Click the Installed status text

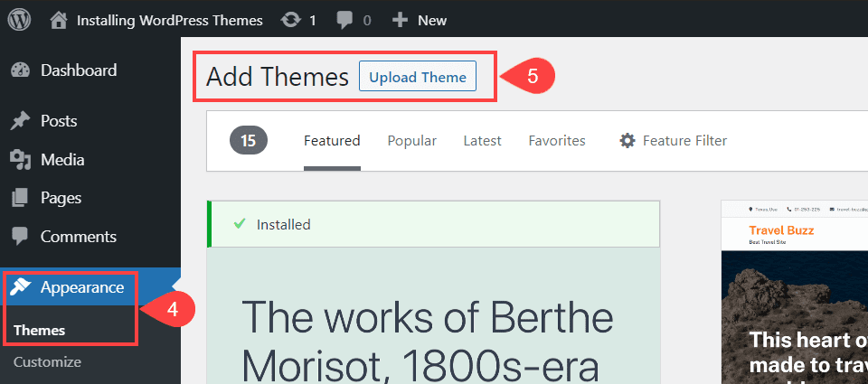coord(283,225)
